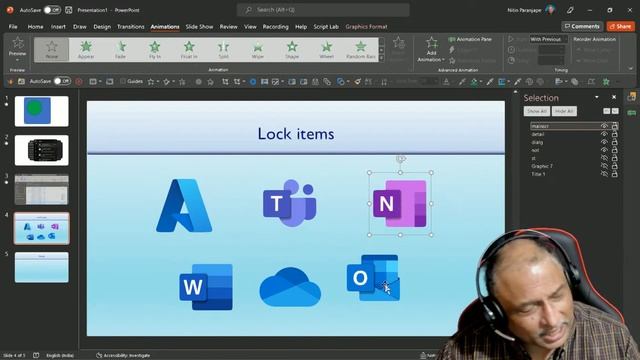Switch to the Insert tab

coord(58,27)
